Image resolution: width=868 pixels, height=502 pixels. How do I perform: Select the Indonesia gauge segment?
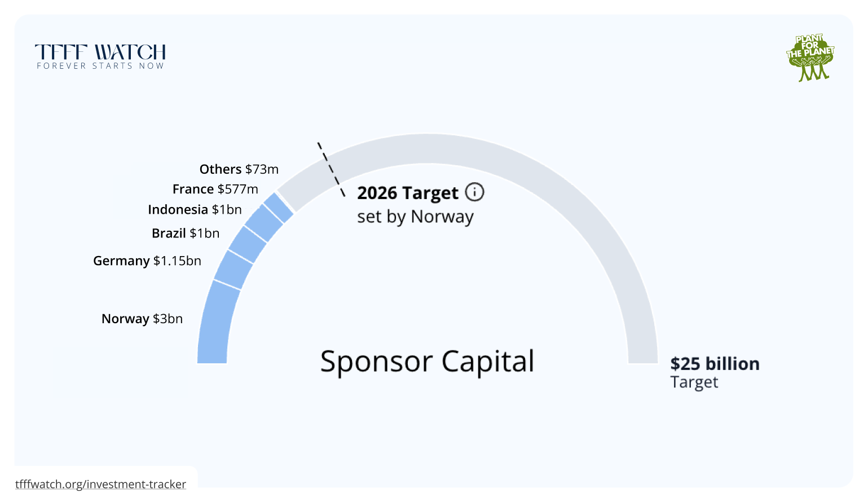click(x=264, y=223)
